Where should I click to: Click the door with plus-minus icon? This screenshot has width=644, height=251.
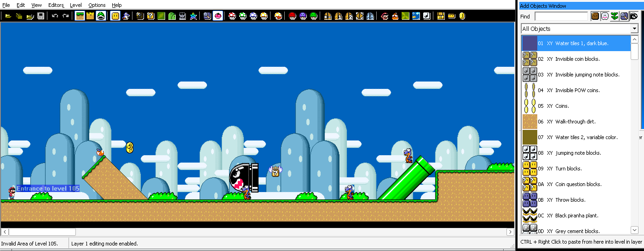pyautogui.click(x=328, y=16)
